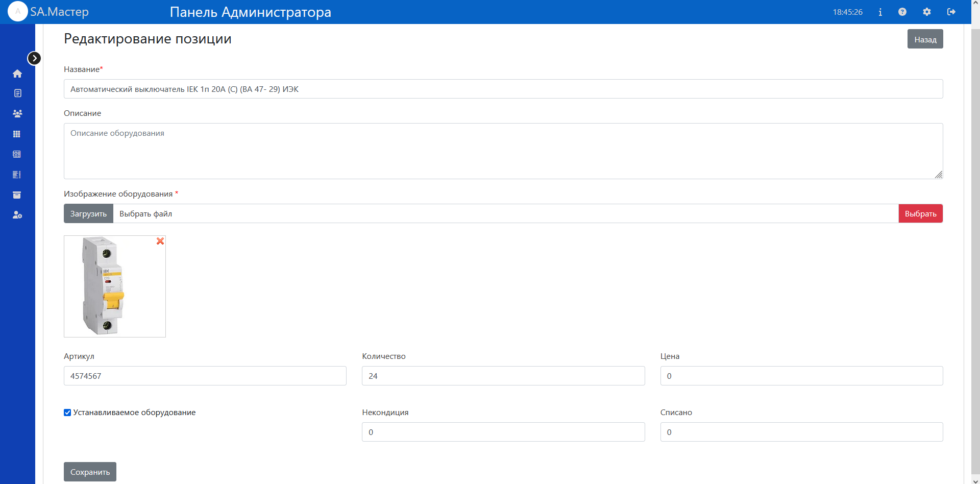The height and width of the screenshot is (484, 980).
Task: Click the "Назад" button
Action: (925, 39)
